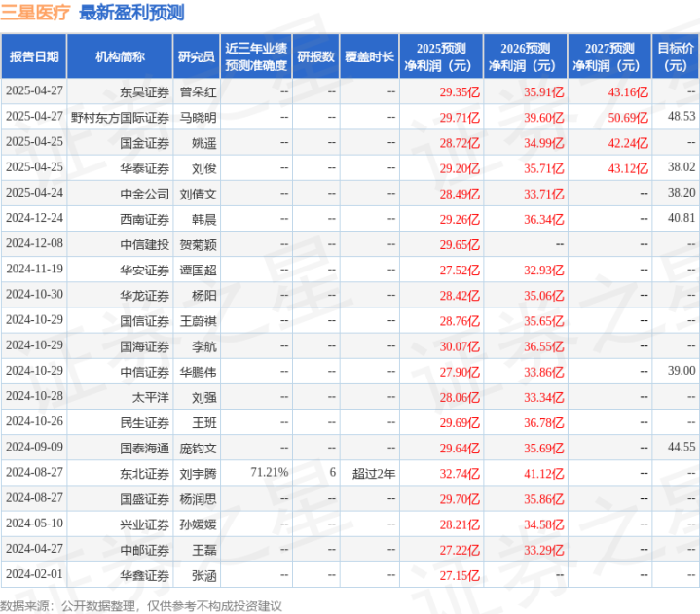Click the 38.20 target price

point(682,193)
